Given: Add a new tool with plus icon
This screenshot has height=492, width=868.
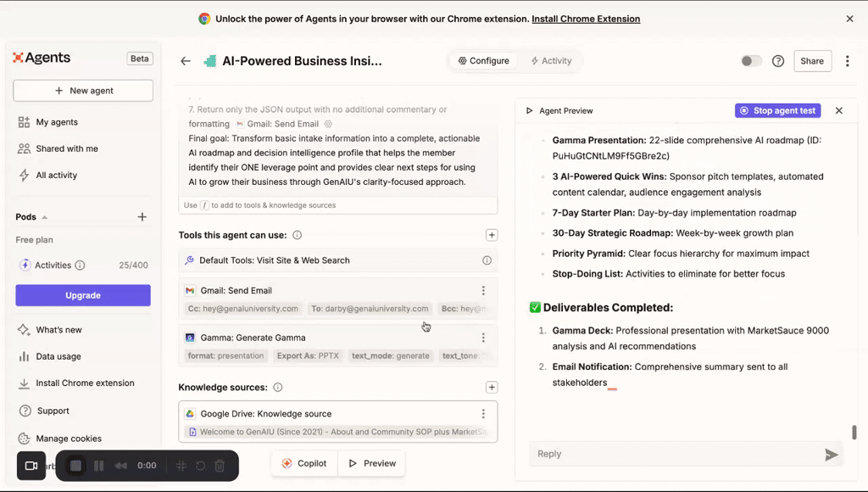Looking at the screenshot, I should pos(492,235).
